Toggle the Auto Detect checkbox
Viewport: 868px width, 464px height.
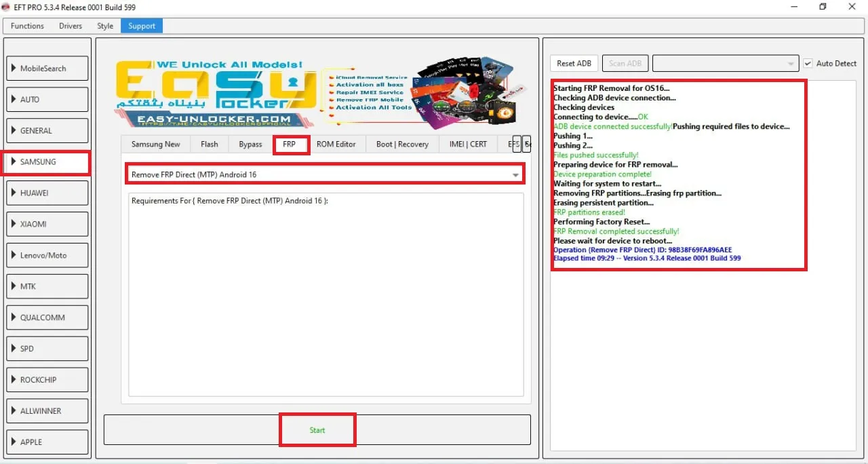[x=808, y=63]
